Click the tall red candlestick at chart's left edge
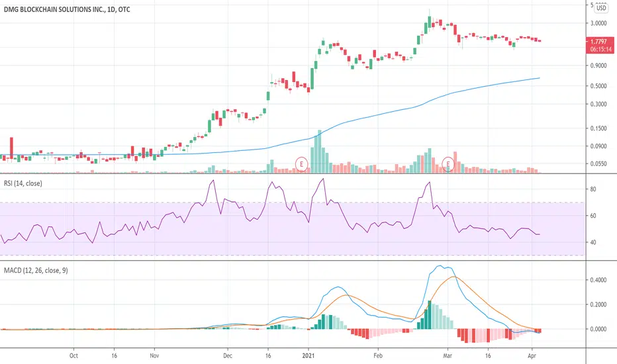Screen dimensions: 617x364 pyautogui.click(x=11, y=148)
